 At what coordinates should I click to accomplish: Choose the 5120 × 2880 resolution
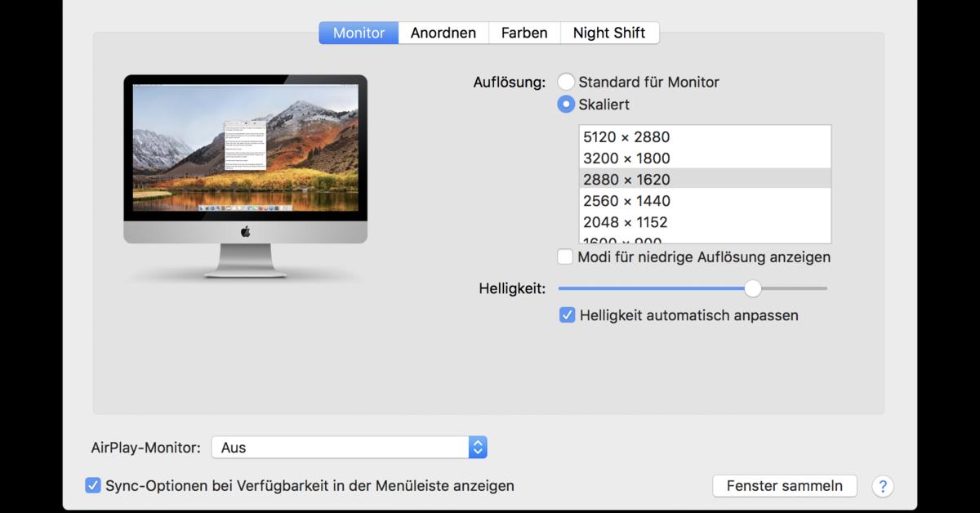coord(705,136)
